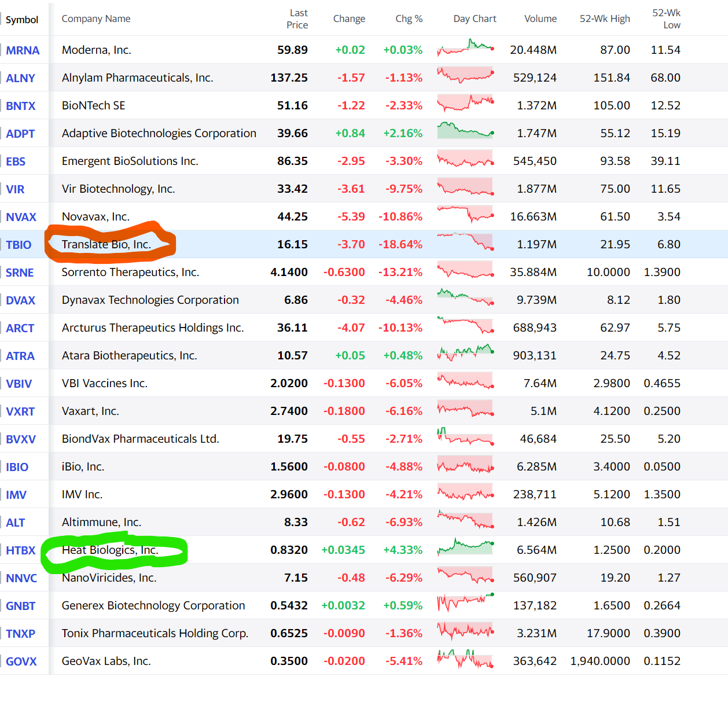Select company name Arcturus Therapeutics Holdings Inc.
The height and width of the screenshot is (702, 728).
point(153,328)
